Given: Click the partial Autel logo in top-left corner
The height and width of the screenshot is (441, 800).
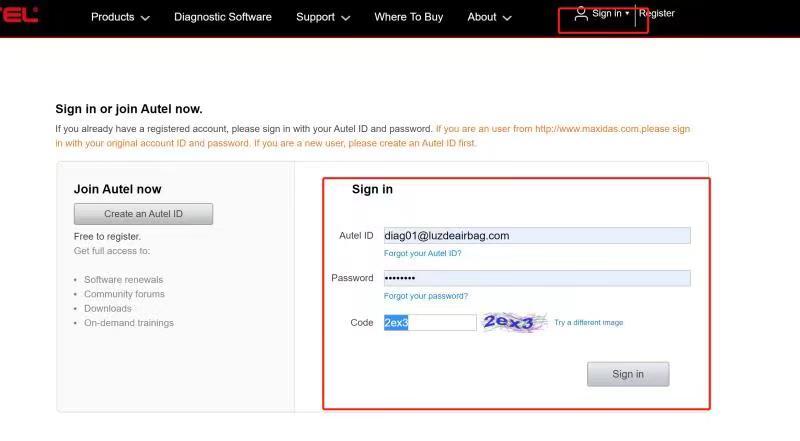Looking at the screenshot, I should point(19,16).
